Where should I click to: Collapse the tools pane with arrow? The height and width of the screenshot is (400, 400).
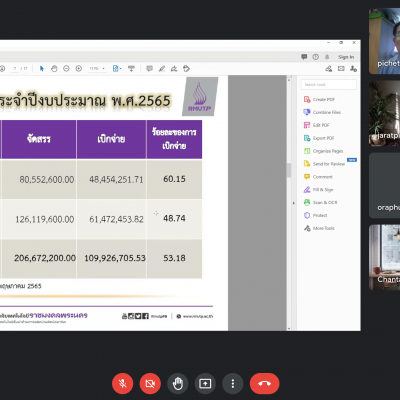tap(293, 203)
